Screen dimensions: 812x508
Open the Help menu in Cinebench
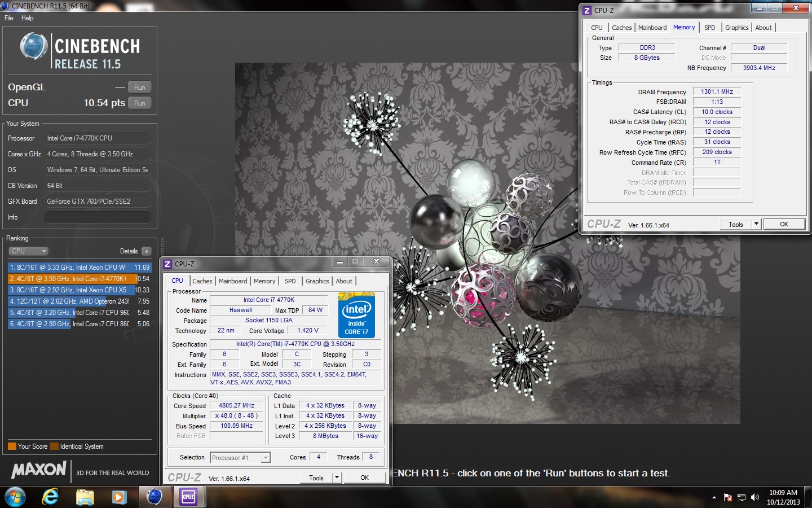coord(27,18)
